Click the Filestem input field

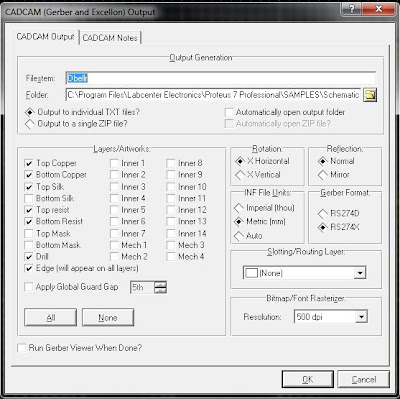click(220, 78)
